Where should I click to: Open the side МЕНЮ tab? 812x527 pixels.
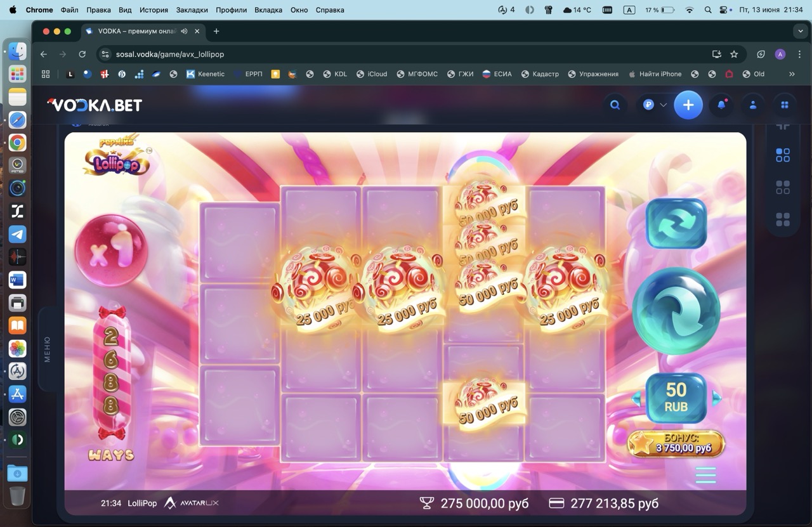47,349
